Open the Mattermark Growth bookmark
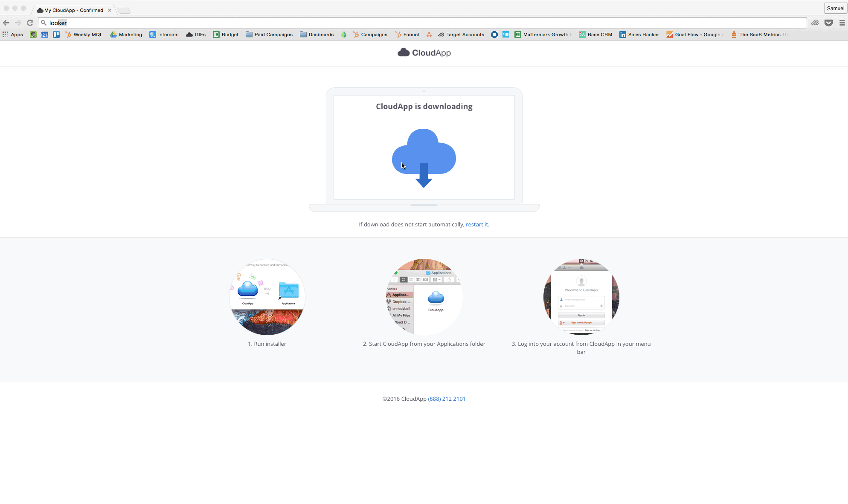This screenshot has width=848, height=504. [543, 35]
